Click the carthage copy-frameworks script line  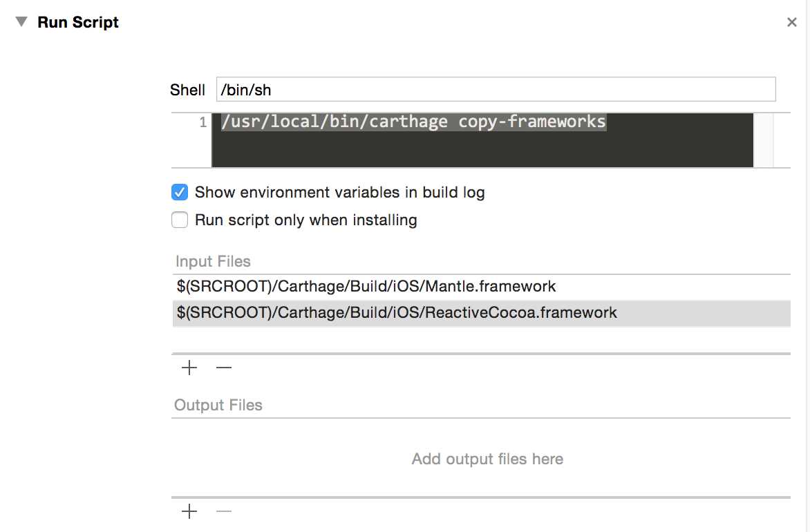413,122
